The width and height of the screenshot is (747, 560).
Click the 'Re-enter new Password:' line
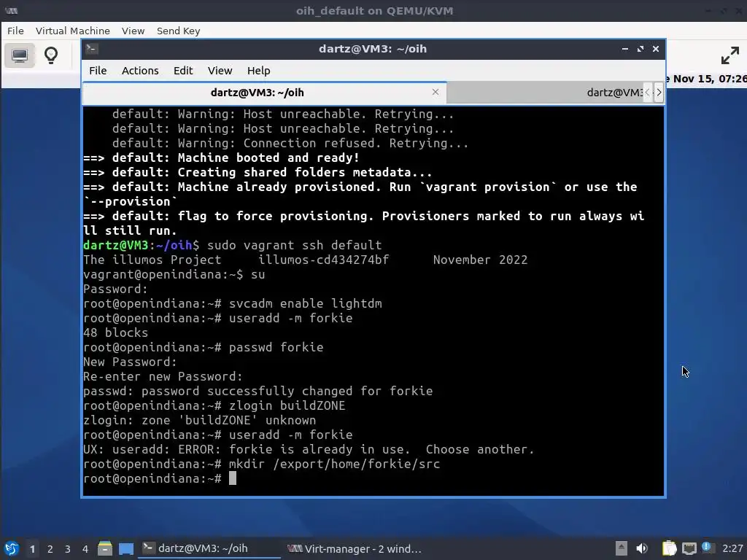click(163, 377)
